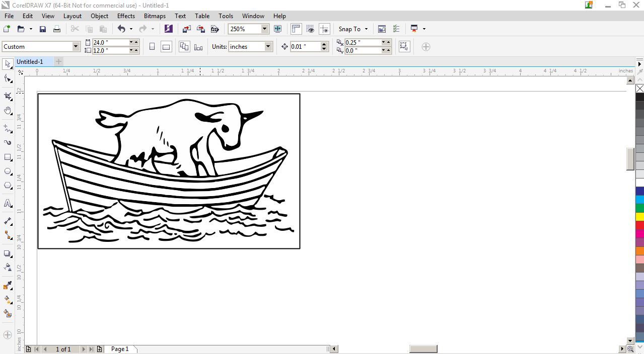Select the Crop tool in toolbox
Image resolution: width=644 pixels, height=354 pixels.
click(8, 96)
